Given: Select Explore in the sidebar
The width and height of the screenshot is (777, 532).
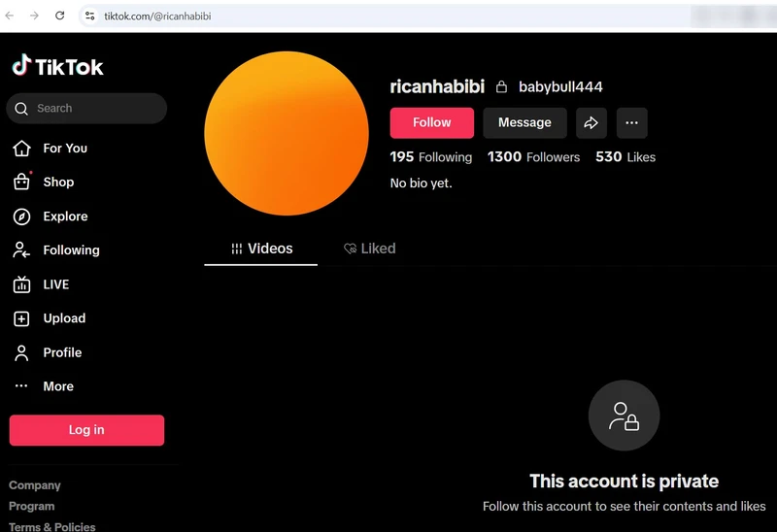Looking at the screenshot, I should (65, 216).
